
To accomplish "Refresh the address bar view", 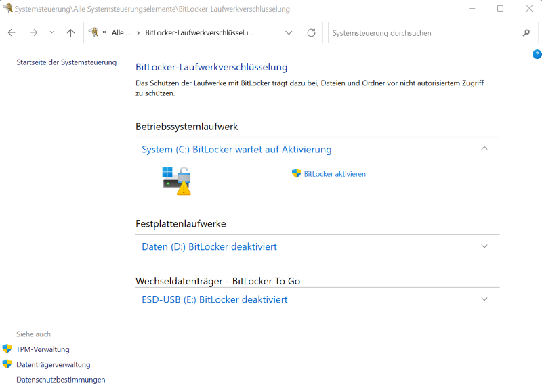I will 311,32.
